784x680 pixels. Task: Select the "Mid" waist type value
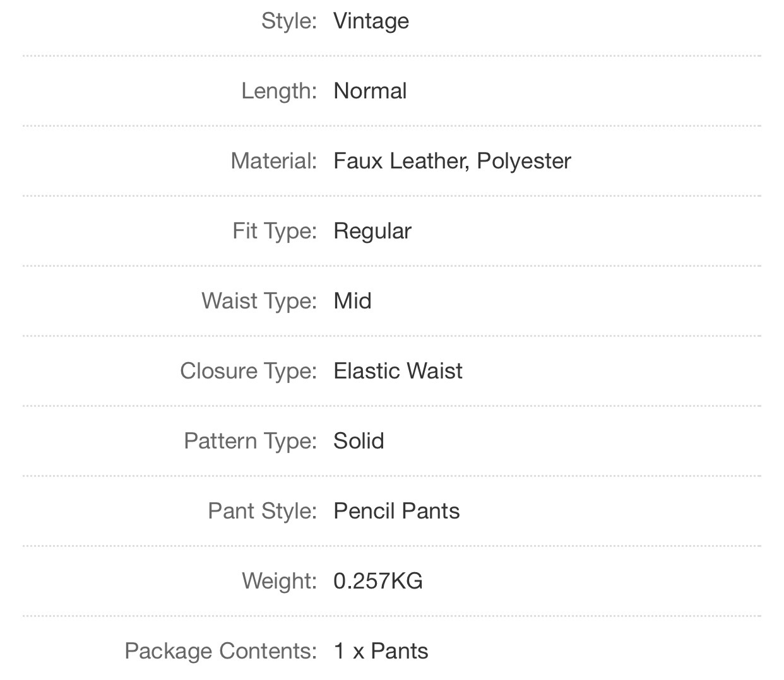[352, 301]
